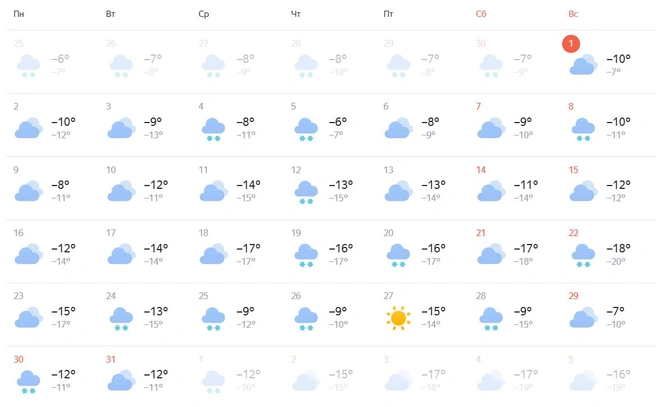This screenshot has width=656, height=407.
Task: Click the snow cloud icon on day 4
Action: pyautogui.click(x=212, y=129)
